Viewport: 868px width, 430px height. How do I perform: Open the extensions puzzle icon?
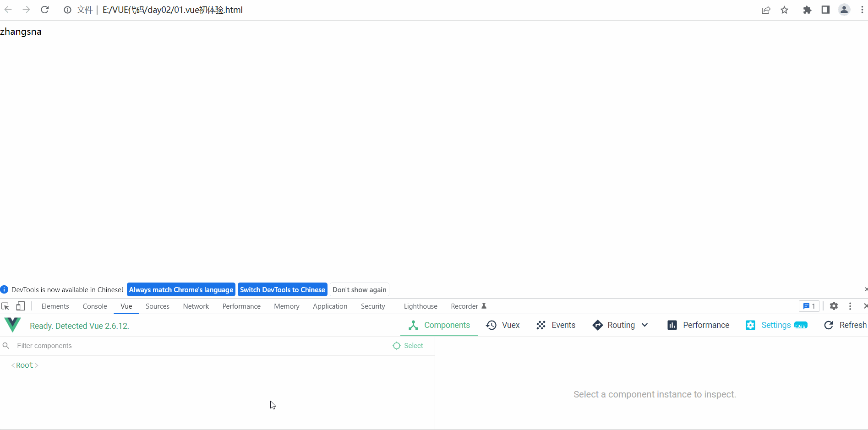807,10
